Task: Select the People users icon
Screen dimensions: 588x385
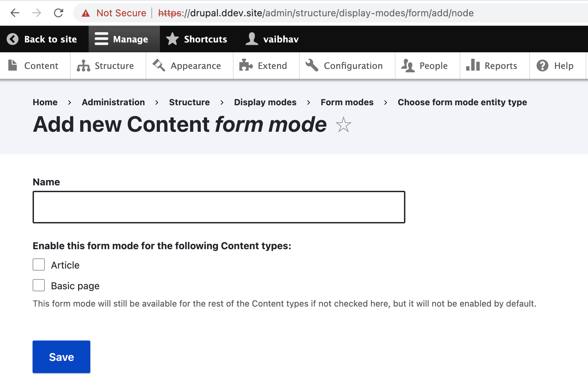Action: [x=408, y=66]
